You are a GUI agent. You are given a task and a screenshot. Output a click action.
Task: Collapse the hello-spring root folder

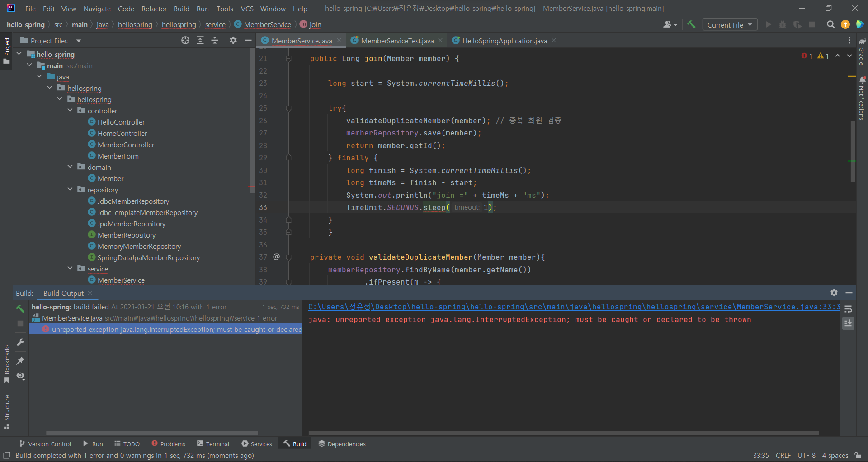[x=19, y=54]
